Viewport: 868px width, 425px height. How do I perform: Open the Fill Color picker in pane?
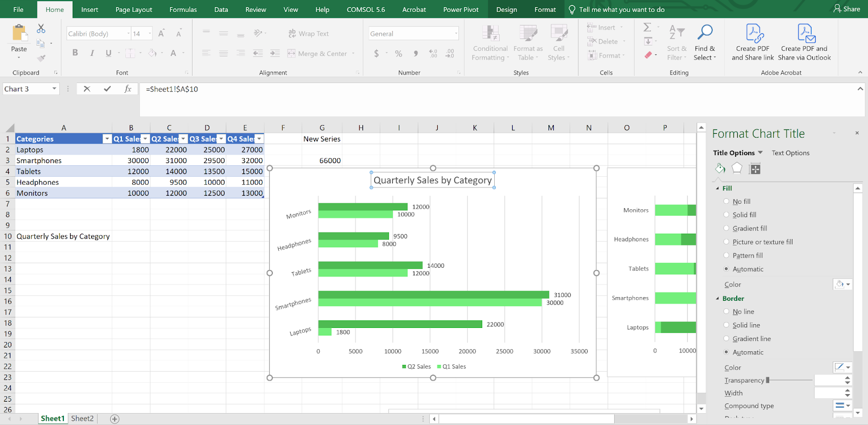click(843, 284)
